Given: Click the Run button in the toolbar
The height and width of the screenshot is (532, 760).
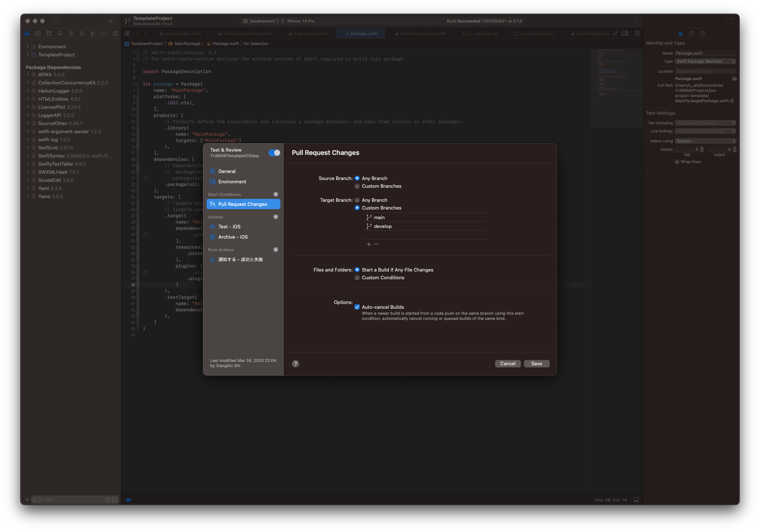Looking at the screenshot, I should [111, 21].
